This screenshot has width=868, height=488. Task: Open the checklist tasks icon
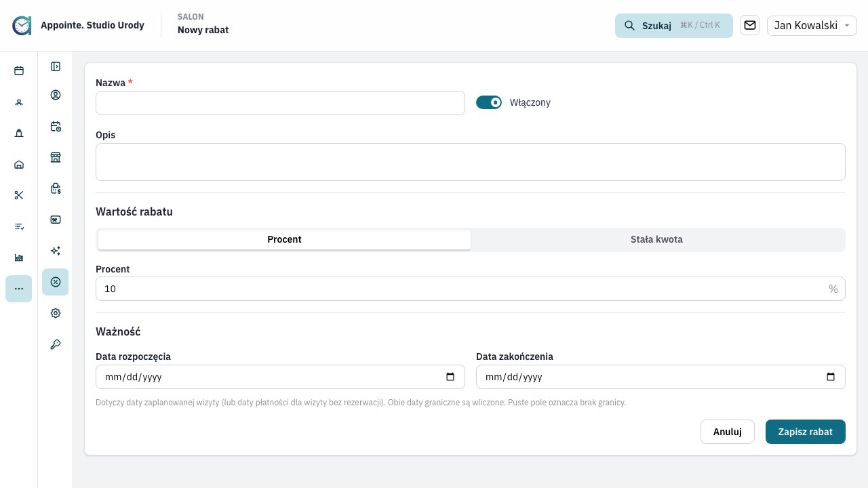pyautogui.click(x=19, y=226)
